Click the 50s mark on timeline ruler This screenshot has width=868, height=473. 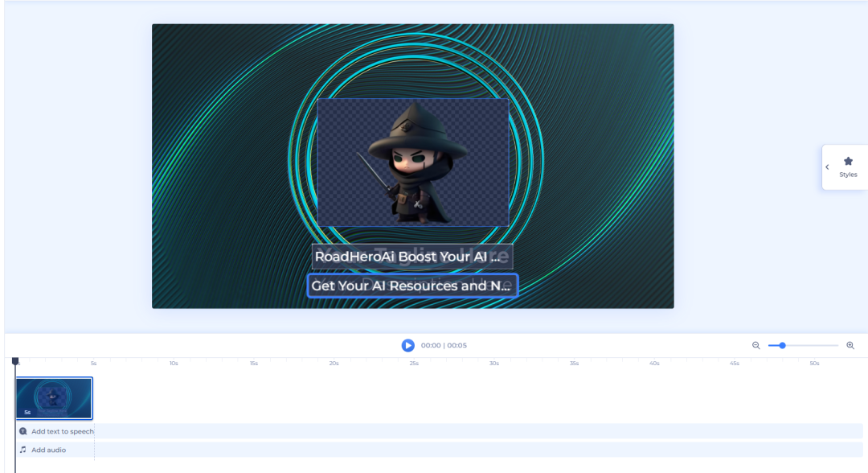(814, 364)
